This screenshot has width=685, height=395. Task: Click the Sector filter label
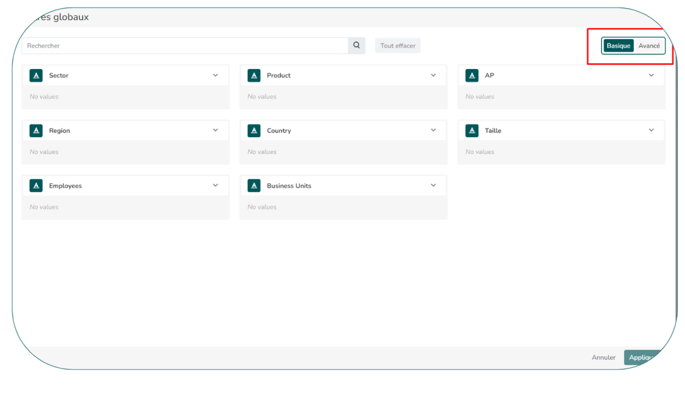(x=59, y=76)
